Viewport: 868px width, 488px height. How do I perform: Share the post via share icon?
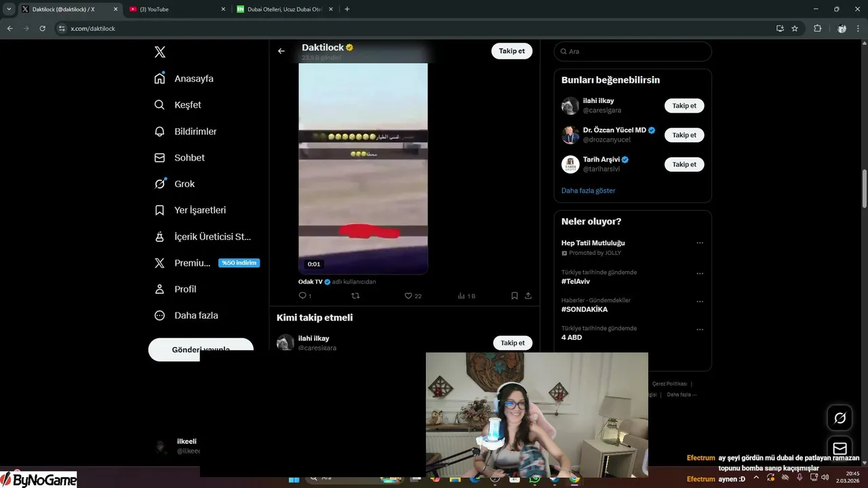(528, 296)
